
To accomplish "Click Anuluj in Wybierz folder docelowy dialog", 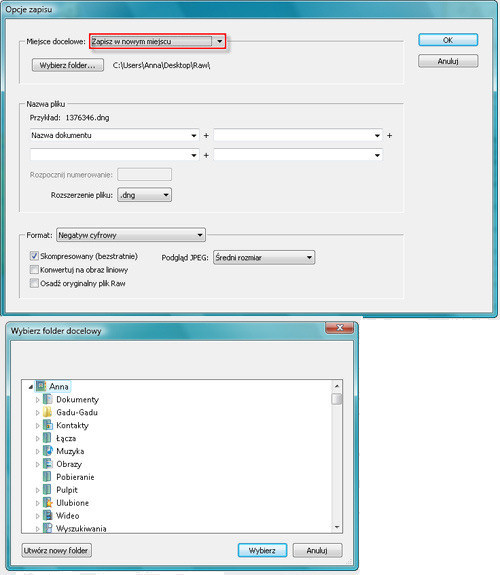I will click(x=317, y=550).
